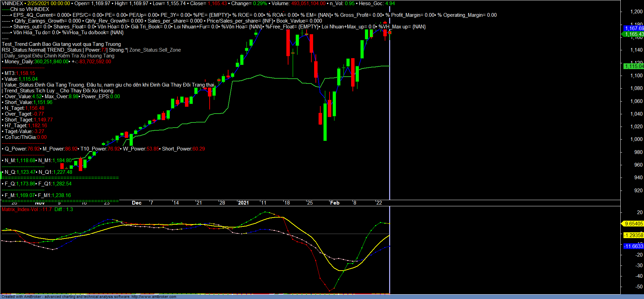Image resolution: width=644 pixels, height=299 pixels.
Task: Click the Feb label on date axis
Action: click(335, 203)
